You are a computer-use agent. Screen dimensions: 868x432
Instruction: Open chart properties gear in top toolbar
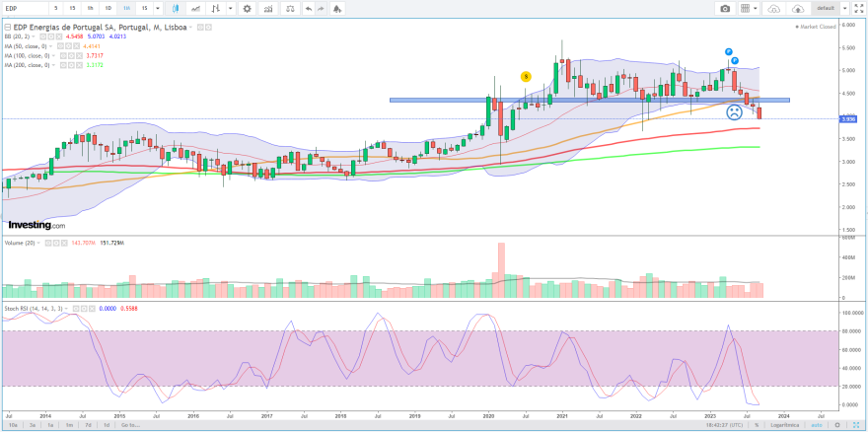247,8
